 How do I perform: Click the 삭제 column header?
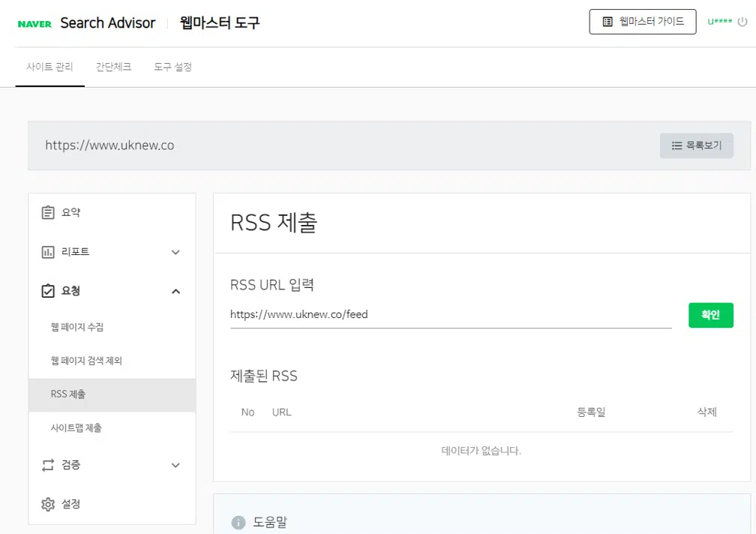(x=706, y=412)
